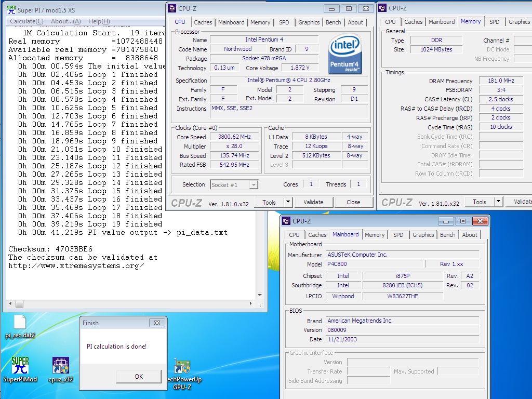
Task: Select CPU tab in Mainboard window
Action: tap(294, 235)
